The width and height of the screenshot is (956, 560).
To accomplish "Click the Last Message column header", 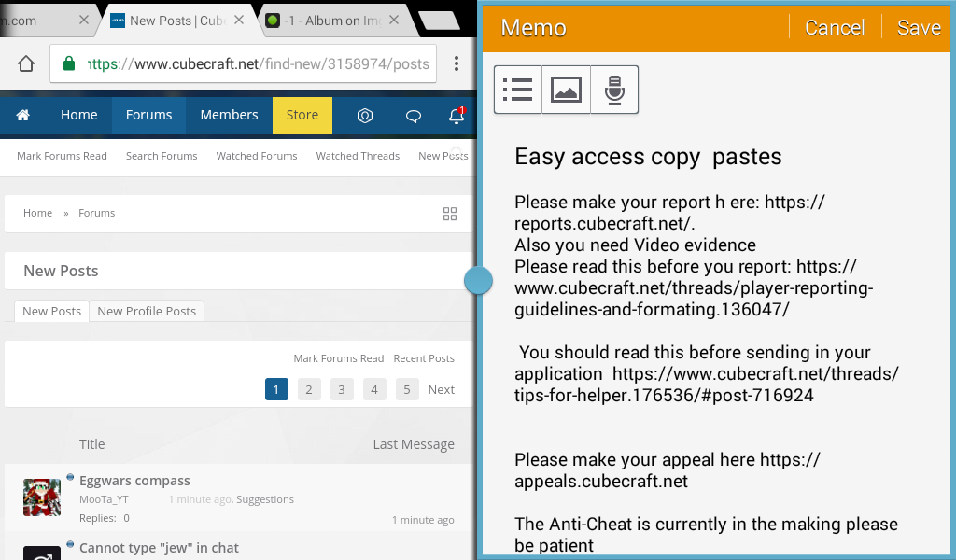I will pyautogui.click(x=414, y=444).
